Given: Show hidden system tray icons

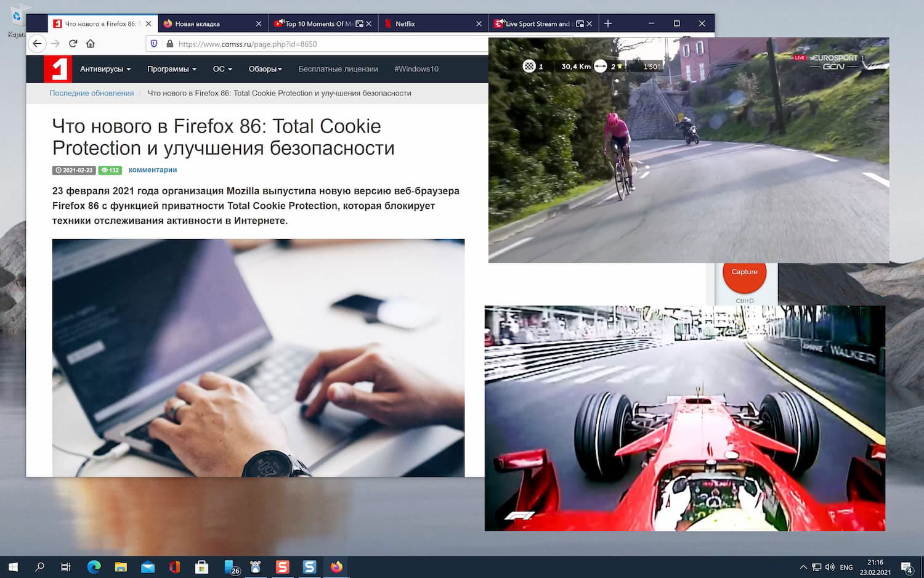Looking at the screenshot, I should pyautogui.click(x=803, y=567).
